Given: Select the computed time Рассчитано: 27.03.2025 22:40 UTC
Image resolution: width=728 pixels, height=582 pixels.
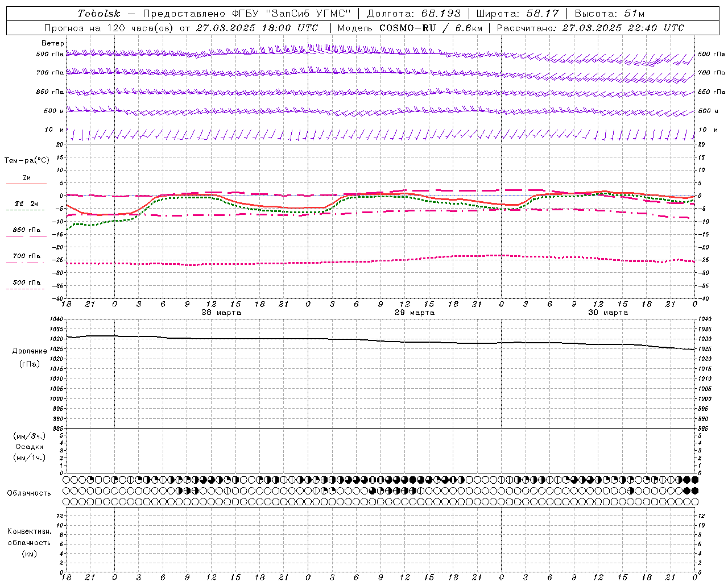Looking at the screenshot, I should coord(590,28).
